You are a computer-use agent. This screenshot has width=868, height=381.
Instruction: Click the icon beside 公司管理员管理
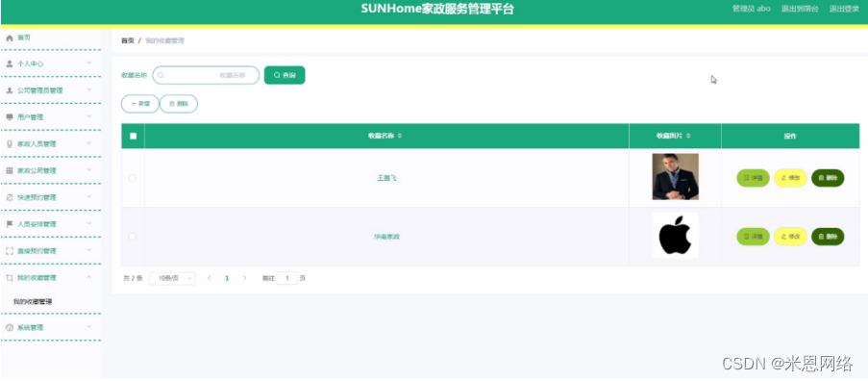click(x=9, y=90)
